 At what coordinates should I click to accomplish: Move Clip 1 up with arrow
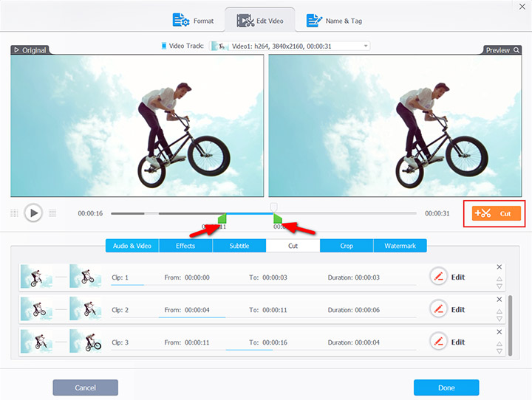(499, 279)
